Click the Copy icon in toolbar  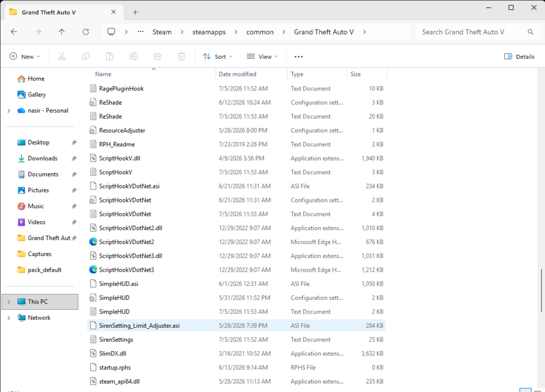tap(86, 57)
